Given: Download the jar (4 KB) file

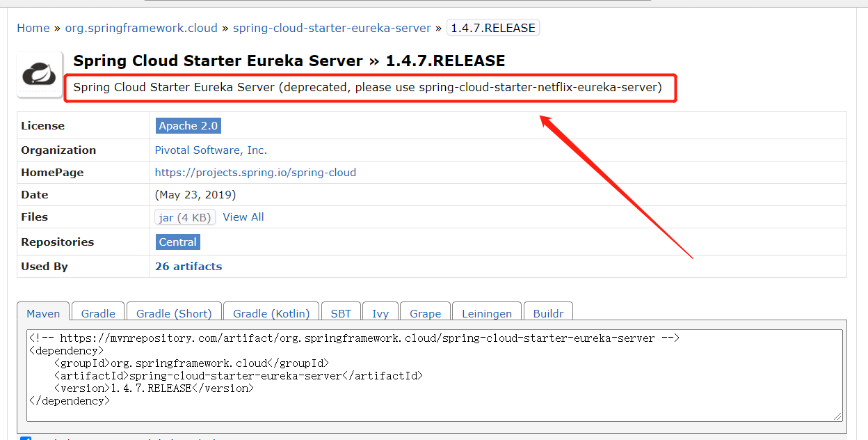Looking at the screenshot, I should point(185,217).
